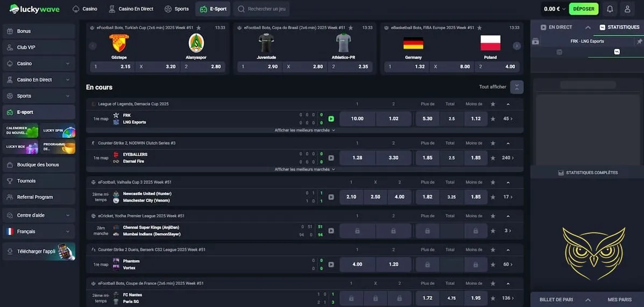644x307 pixels.
Task: Expand the Centre d'aide sidebar section
Action: (x=39, y=215)
